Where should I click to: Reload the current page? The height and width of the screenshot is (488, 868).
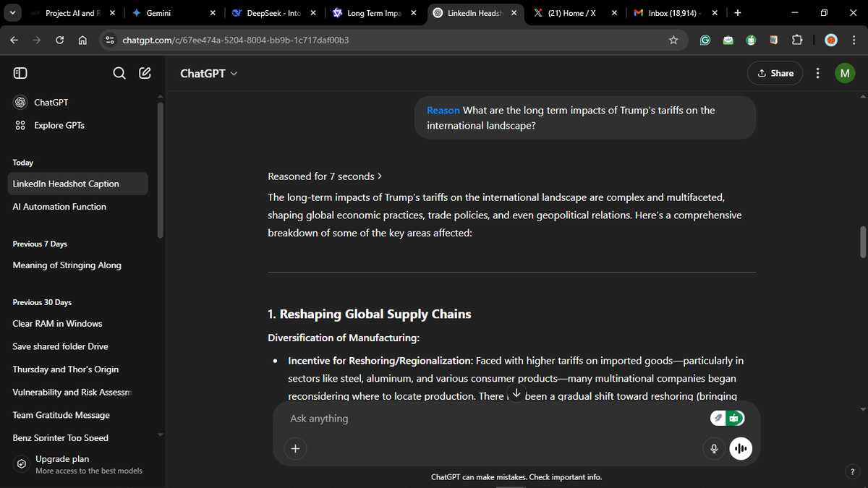point(60,40)
